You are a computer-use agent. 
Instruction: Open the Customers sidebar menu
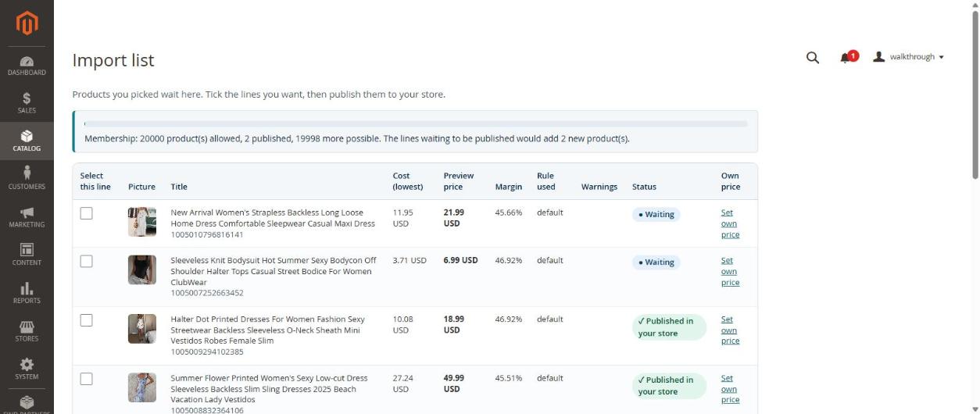[27, 179]
